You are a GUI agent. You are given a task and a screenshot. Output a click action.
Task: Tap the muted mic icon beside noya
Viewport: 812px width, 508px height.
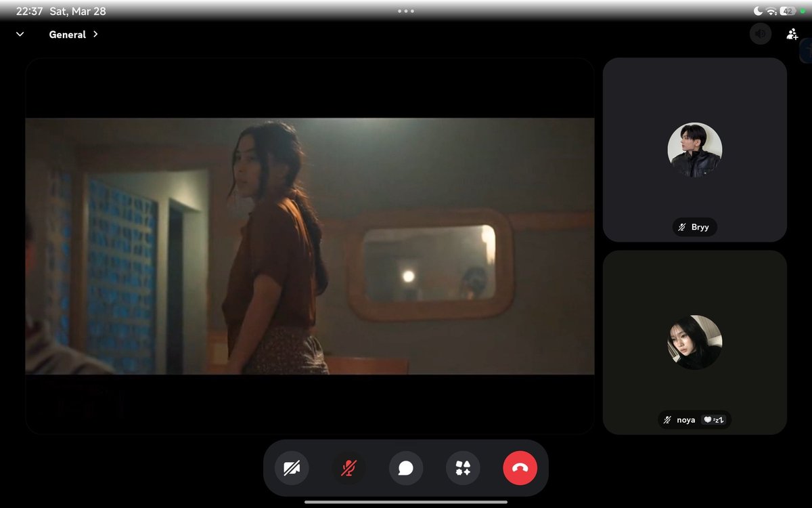668,420
